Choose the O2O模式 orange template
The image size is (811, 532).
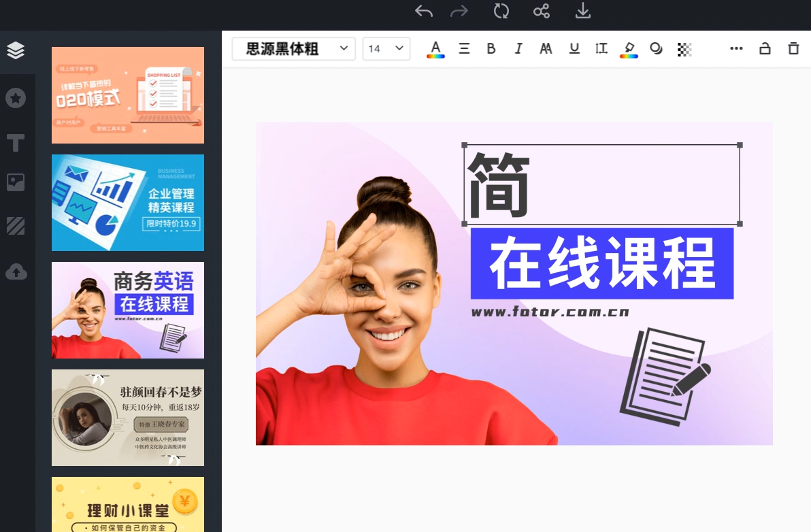128,95
